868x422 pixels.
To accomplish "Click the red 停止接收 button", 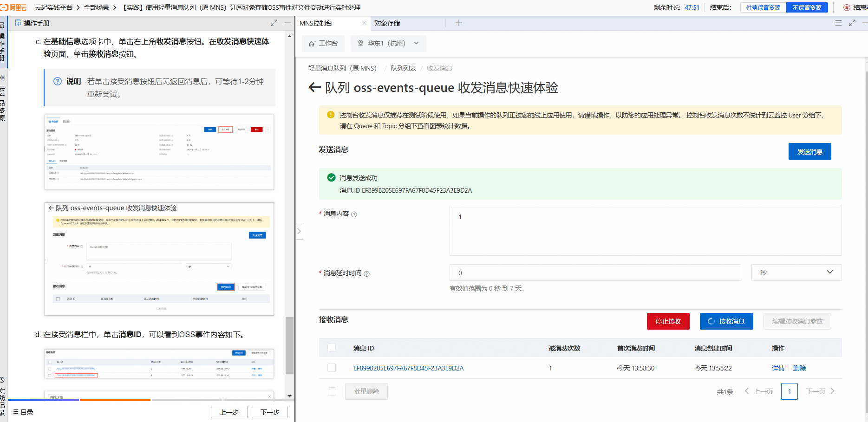I will pyautogui.click(x=668, y=321).
